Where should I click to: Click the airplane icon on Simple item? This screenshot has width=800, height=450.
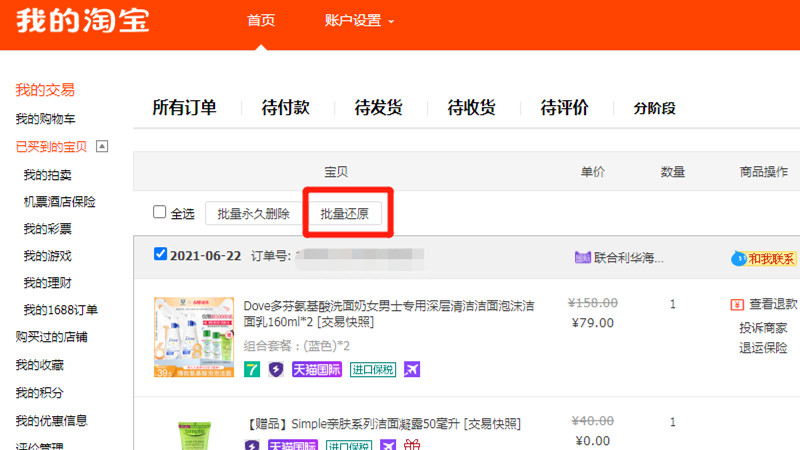tap(388, 445)
